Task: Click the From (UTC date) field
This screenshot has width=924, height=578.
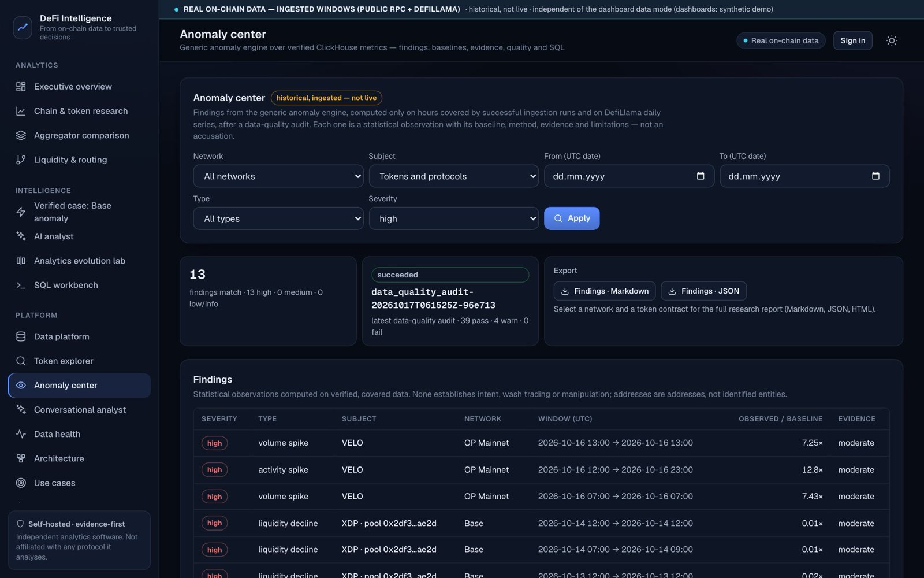Action: [x=629, y=176]
